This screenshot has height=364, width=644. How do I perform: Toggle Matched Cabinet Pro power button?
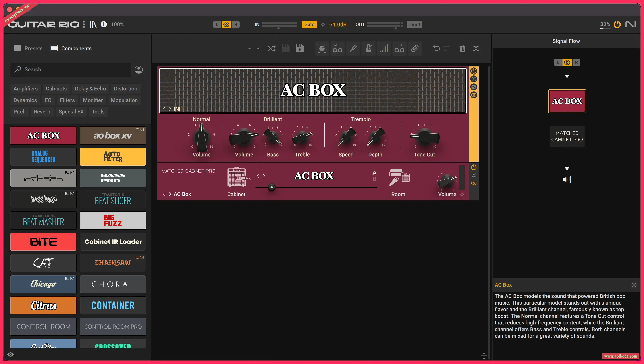click(474, 167)
